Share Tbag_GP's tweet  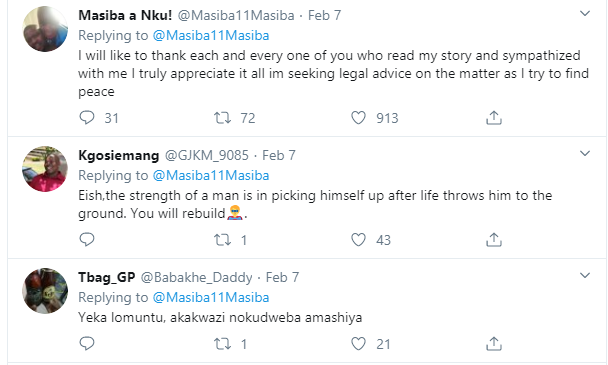coord(494,343)
